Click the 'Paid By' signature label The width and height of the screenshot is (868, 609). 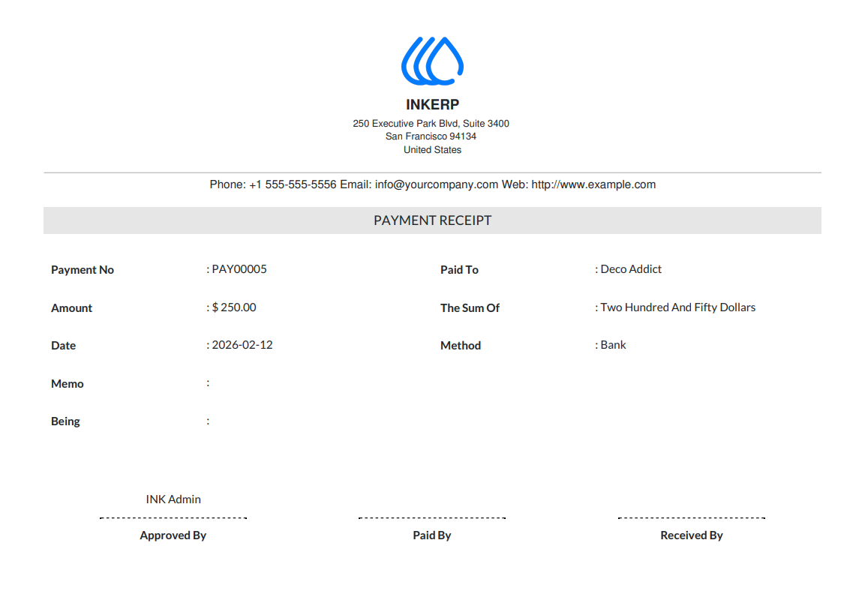432,535
